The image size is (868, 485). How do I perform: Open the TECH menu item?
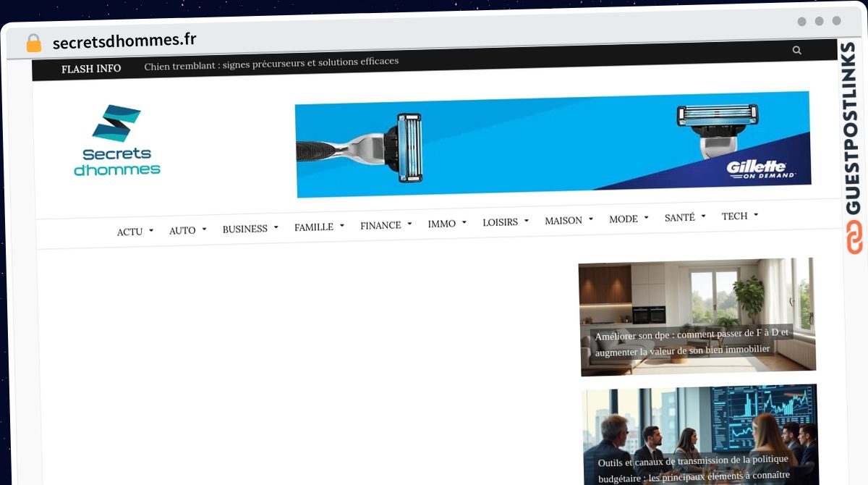click(x=734, y=216)
